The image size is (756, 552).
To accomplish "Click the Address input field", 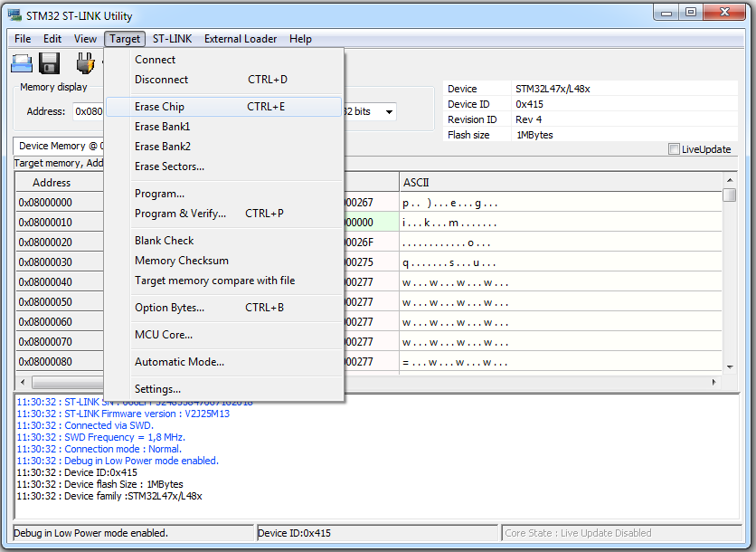I will (x=88, y=111).
